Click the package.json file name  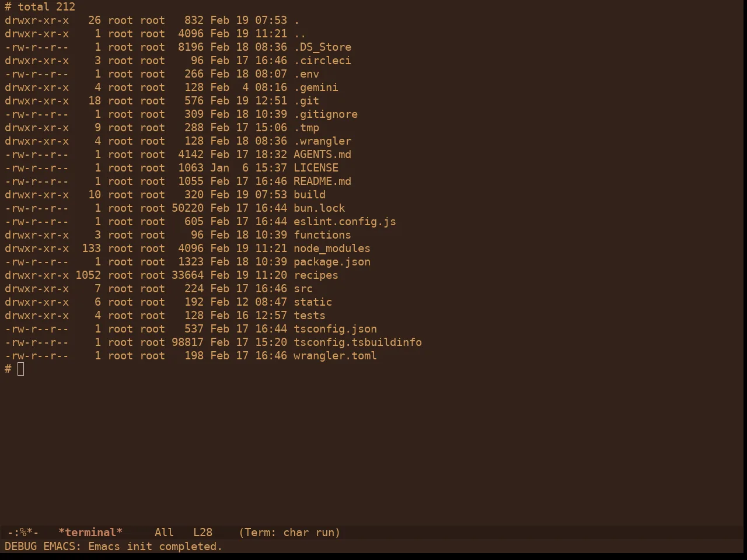[332, 262]
